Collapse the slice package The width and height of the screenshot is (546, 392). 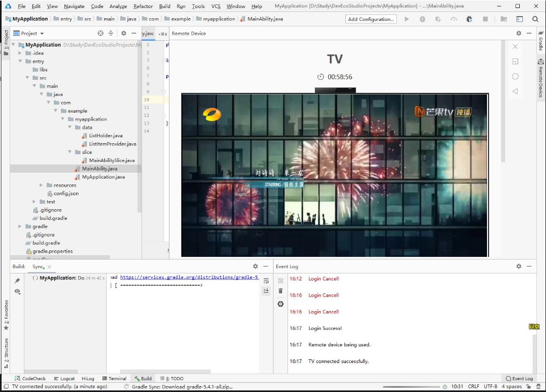[70, 152]
